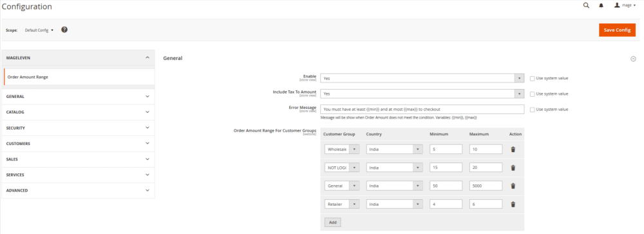Click Minimum field with value 50
Viewport: 644px width, 234px height.
click(446, 186)
